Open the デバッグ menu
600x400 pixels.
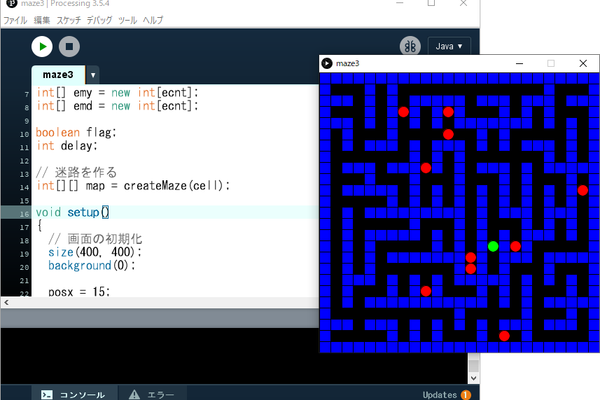(99, 20)
